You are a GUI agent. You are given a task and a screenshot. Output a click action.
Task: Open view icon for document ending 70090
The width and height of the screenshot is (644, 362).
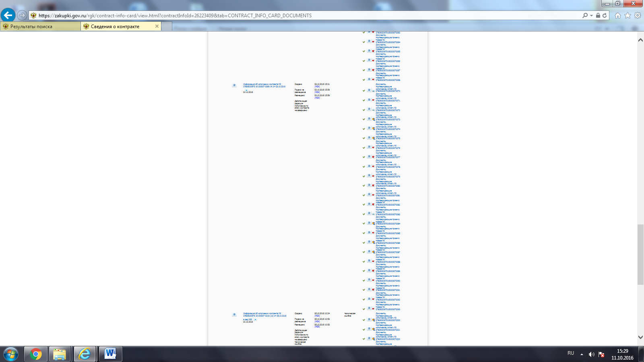(369, 280)
